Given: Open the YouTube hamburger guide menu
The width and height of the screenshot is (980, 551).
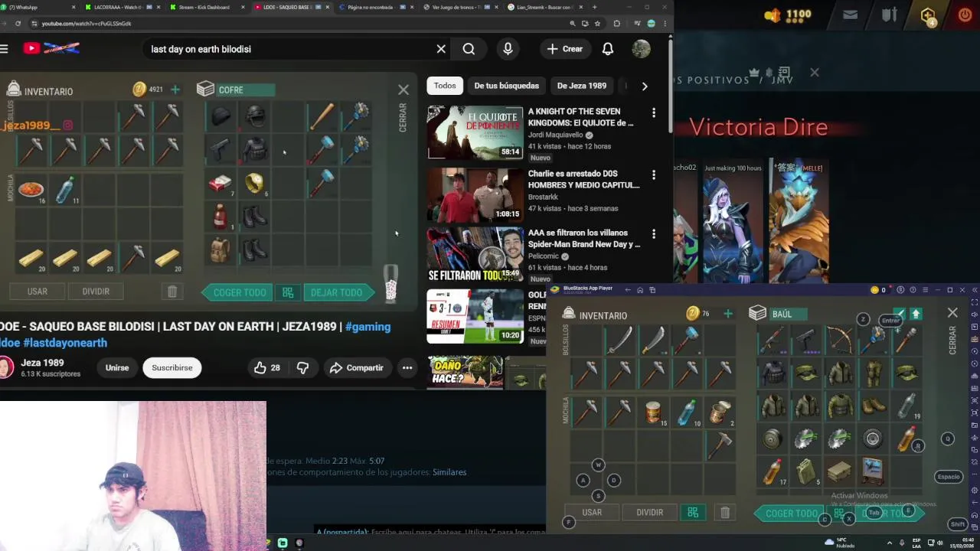Looking at the screenshot, I should click(x=4, y=49).
